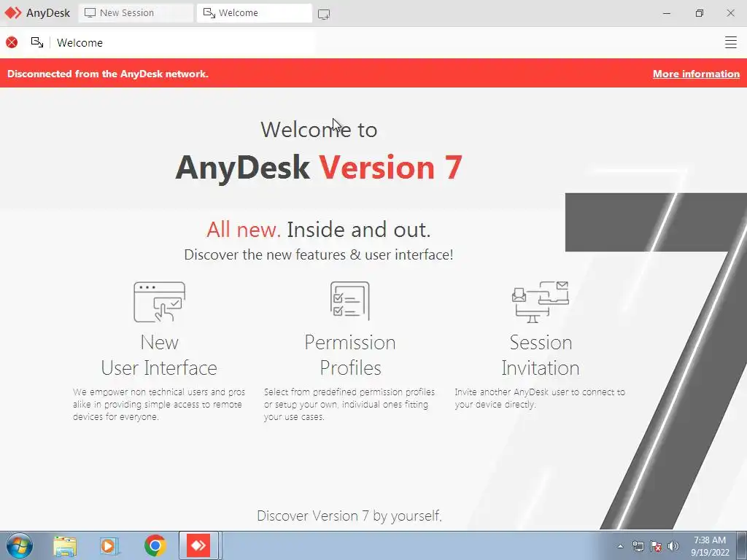
Task: Launch Windows Media Player from taskbar
Action: point(109,546)
